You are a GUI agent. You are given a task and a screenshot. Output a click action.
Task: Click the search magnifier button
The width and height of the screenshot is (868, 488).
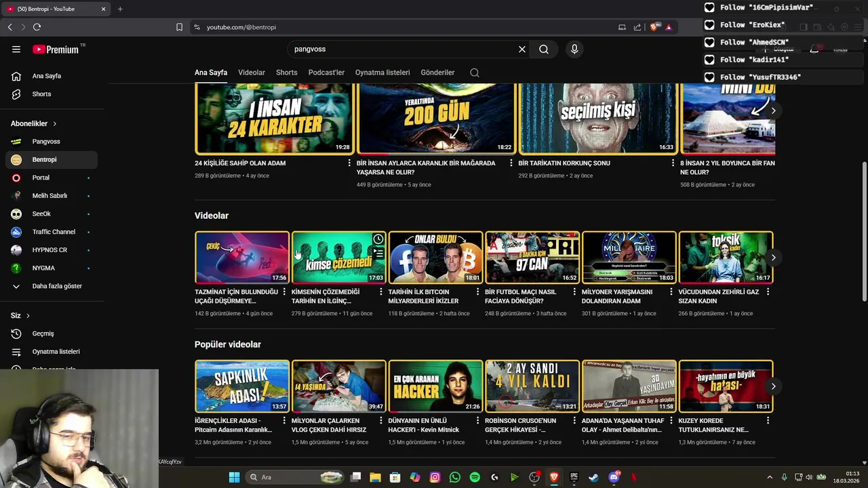click(544, 49)
